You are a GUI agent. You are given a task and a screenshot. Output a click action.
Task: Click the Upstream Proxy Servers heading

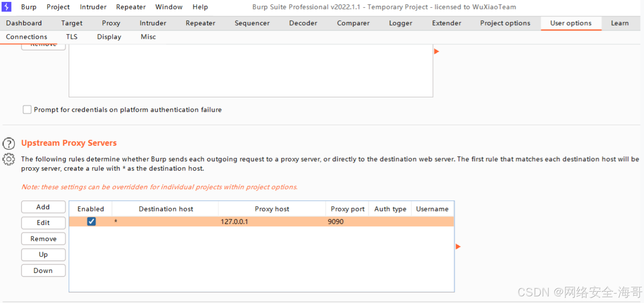69,143
